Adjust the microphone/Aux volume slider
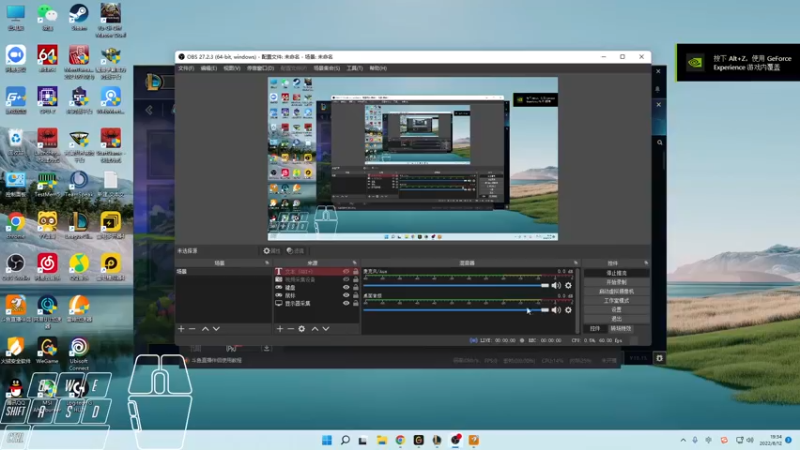The height and width of the screenshot is (450, 800). (545, 285)
